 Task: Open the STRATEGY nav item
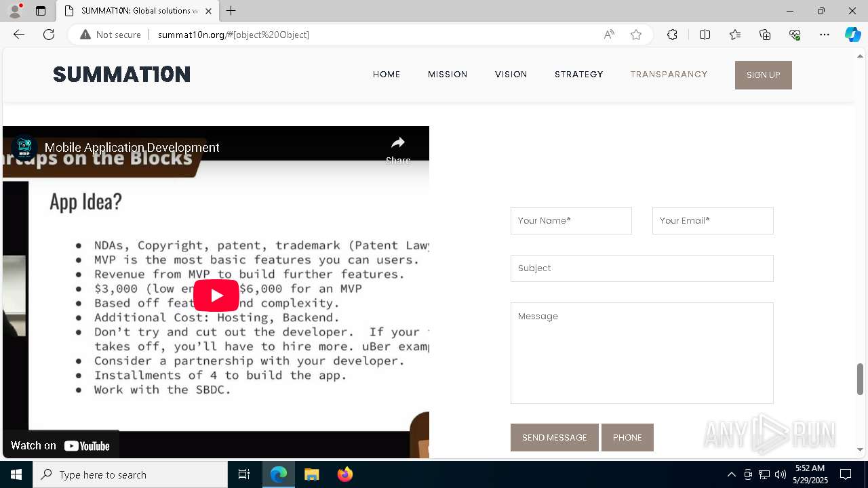click(578, 75)
